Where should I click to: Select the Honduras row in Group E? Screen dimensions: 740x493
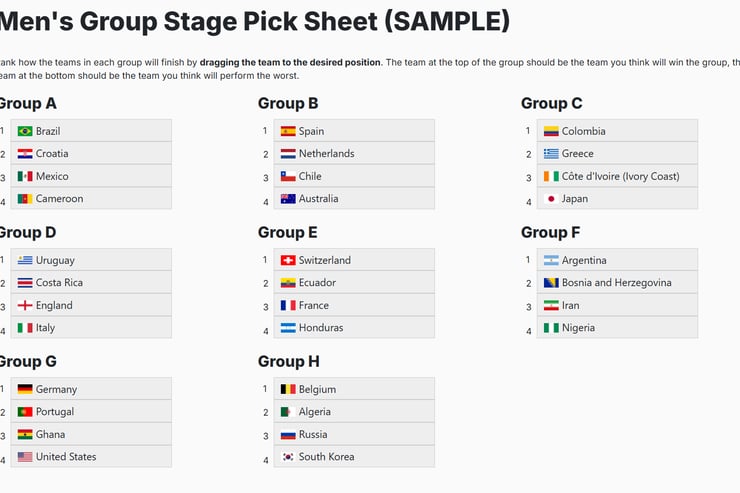click(354, 327)
